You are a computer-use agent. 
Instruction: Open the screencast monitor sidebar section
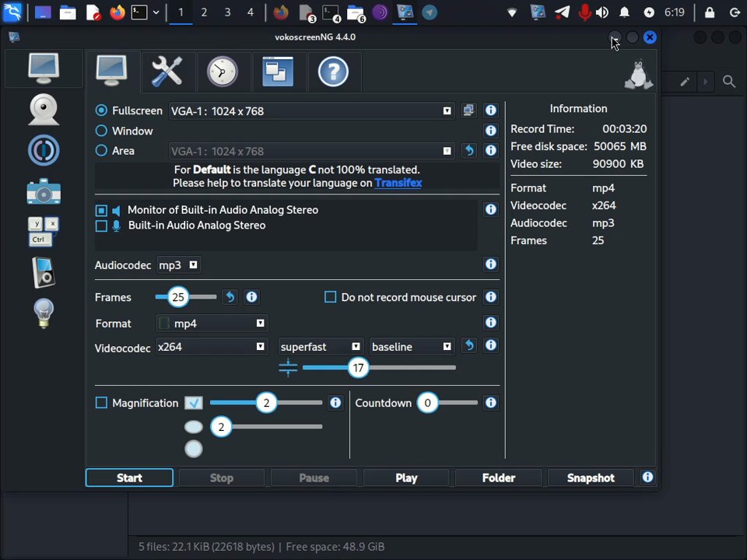click(x=44, y=68)
